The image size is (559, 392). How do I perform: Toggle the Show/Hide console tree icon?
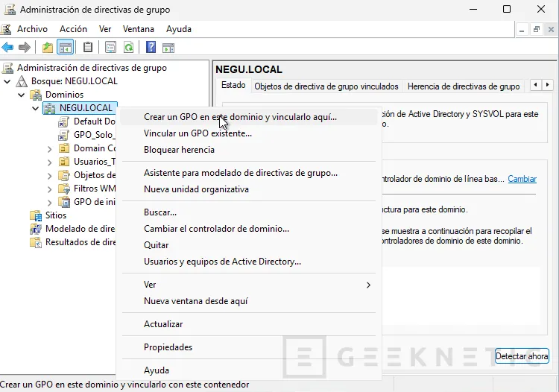66,47
